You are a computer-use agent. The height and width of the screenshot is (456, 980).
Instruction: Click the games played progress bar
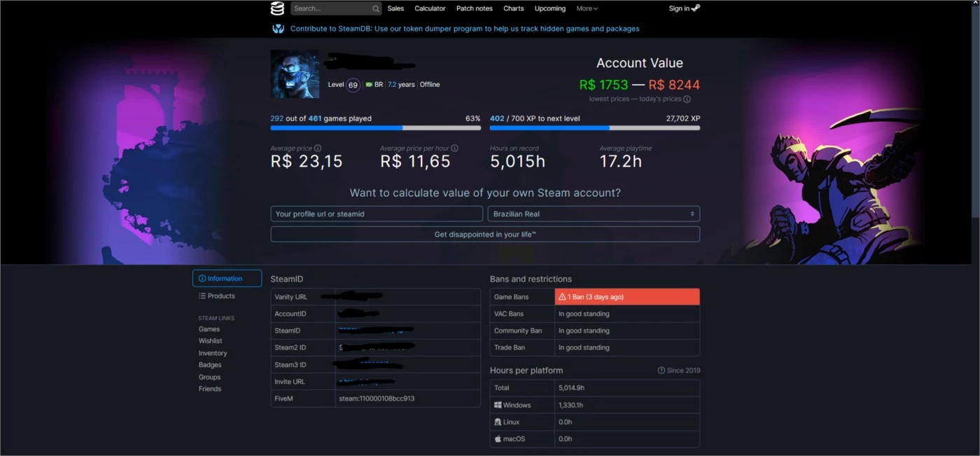pyautogui.click(x=376, y=128)
